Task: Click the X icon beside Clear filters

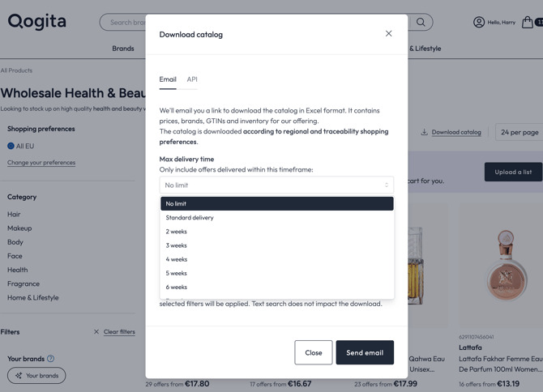Action: pos(96,332)
